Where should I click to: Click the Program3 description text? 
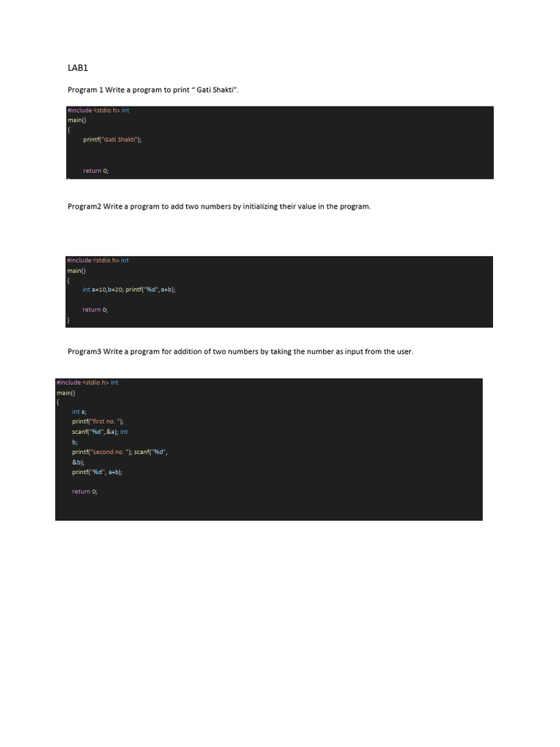point(241,352)
